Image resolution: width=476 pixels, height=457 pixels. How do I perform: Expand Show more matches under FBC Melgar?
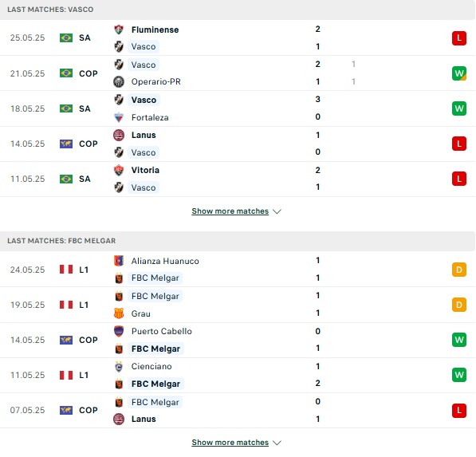pos(230,443)
